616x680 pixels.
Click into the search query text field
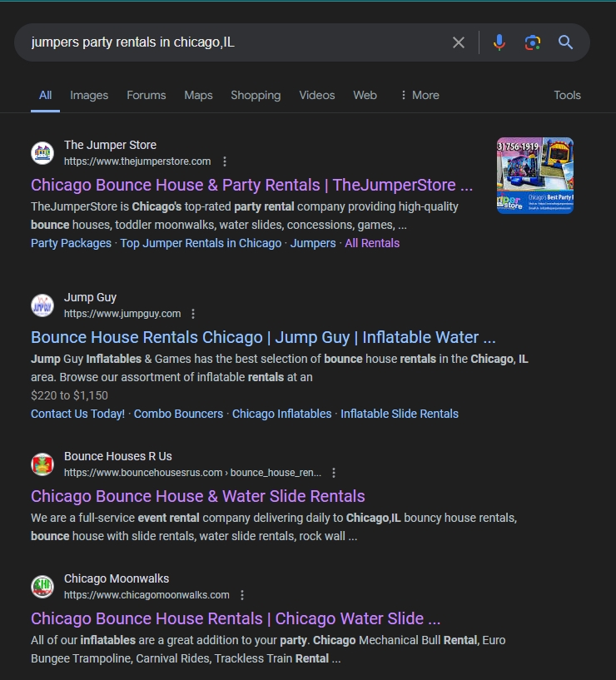point(234,42)
